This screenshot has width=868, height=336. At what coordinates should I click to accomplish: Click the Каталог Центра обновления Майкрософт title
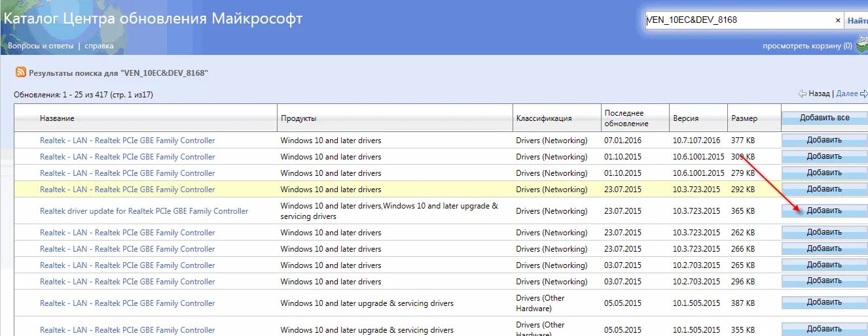pyautogui.click(x=153, y=18)
